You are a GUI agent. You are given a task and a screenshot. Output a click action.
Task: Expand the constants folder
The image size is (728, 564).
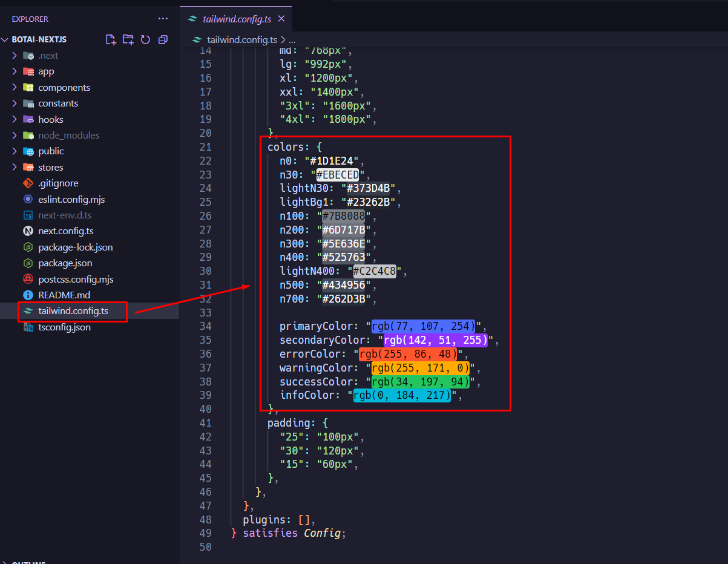pyautogui.click(x=15, y=103)
